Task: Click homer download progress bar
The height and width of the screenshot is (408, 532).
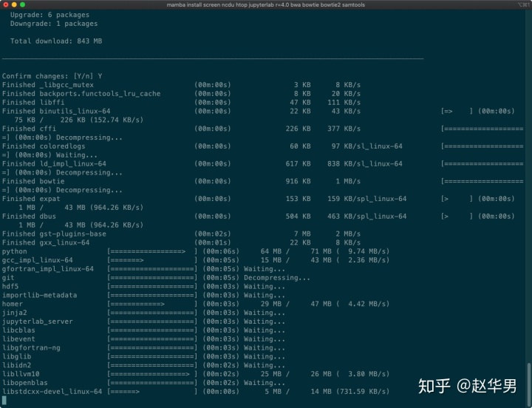Action: [x=152, y=304]
